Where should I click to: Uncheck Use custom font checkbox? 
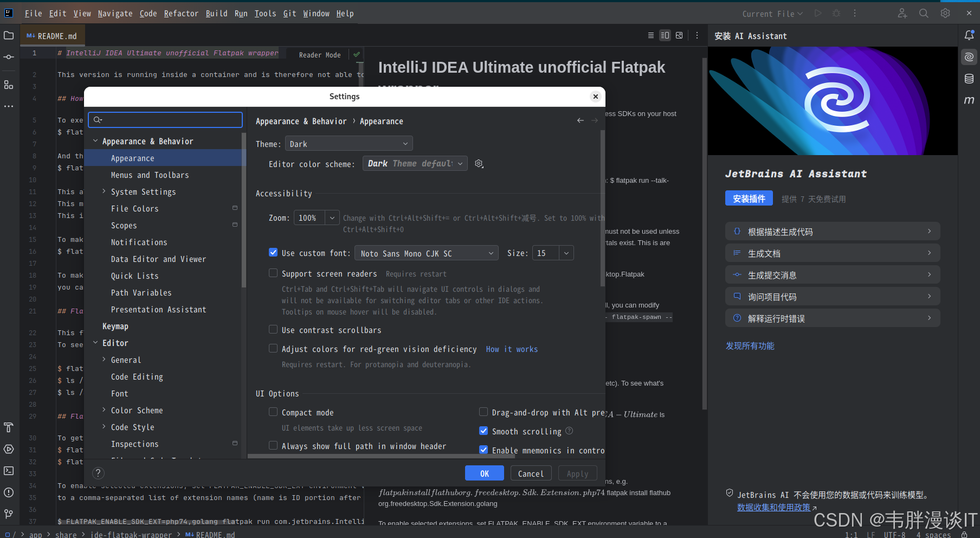coord(273,252)
